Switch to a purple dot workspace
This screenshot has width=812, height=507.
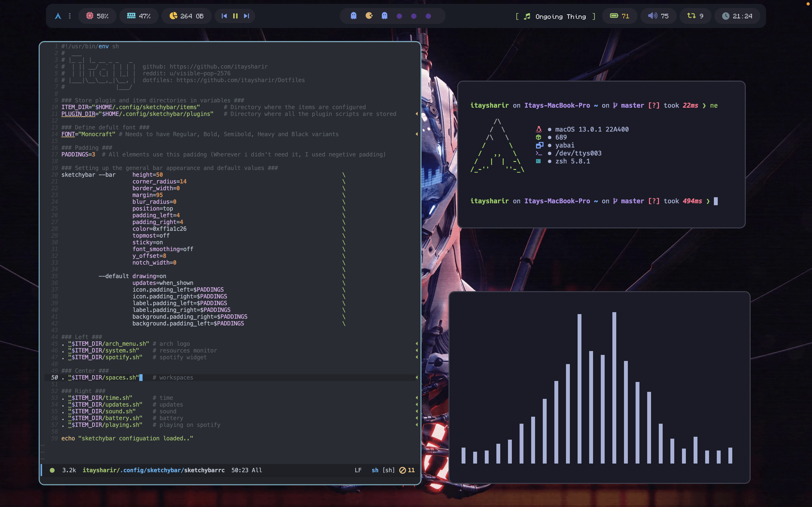pos(399,16)
